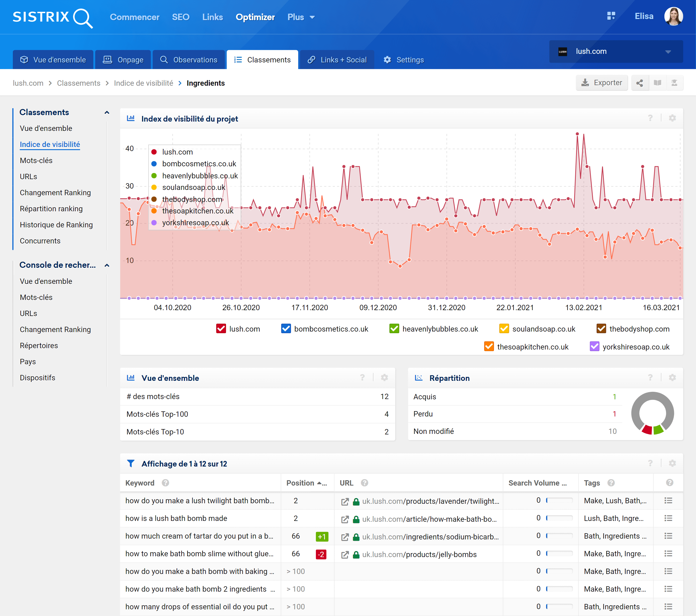Toggle the heavenlybubbles.co.uk series checkbox
Screen dimensions: 696x616
[394, 328]
